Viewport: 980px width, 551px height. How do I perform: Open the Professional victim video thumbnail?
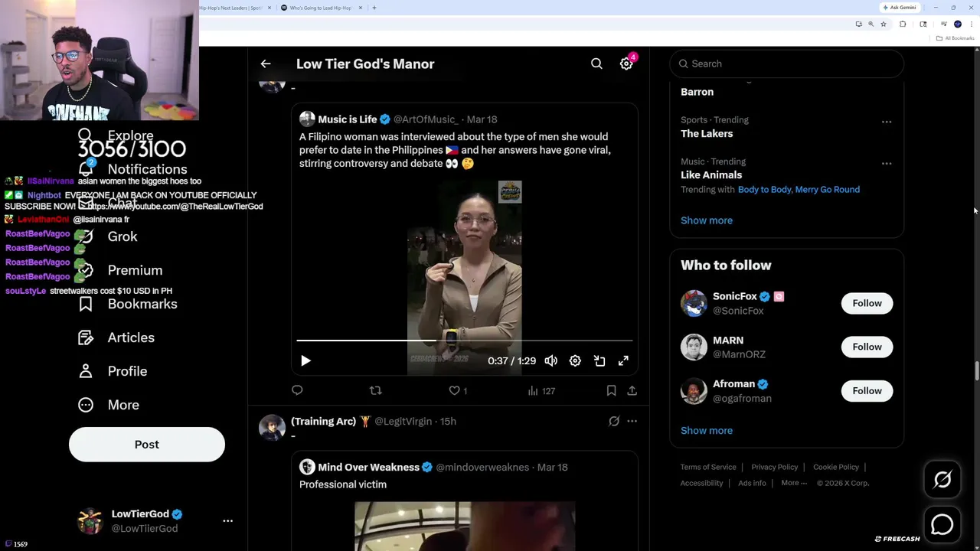[x=465, y=527]
